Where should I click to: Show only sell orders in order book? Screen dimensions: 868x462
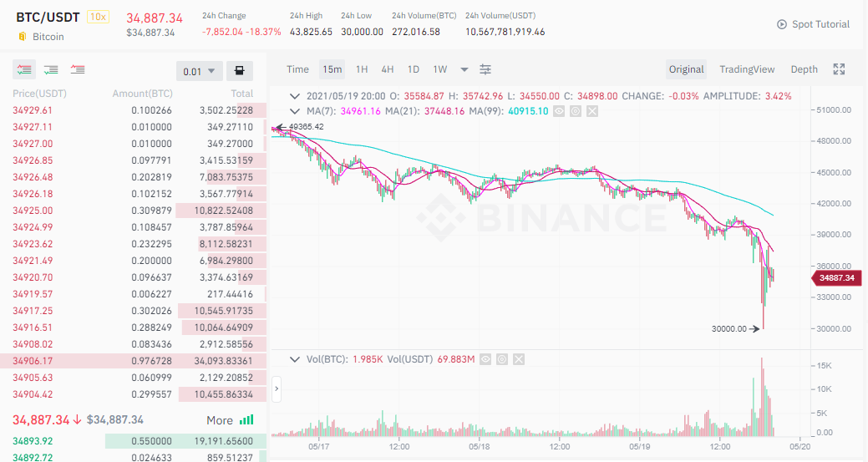click(78, 69)
